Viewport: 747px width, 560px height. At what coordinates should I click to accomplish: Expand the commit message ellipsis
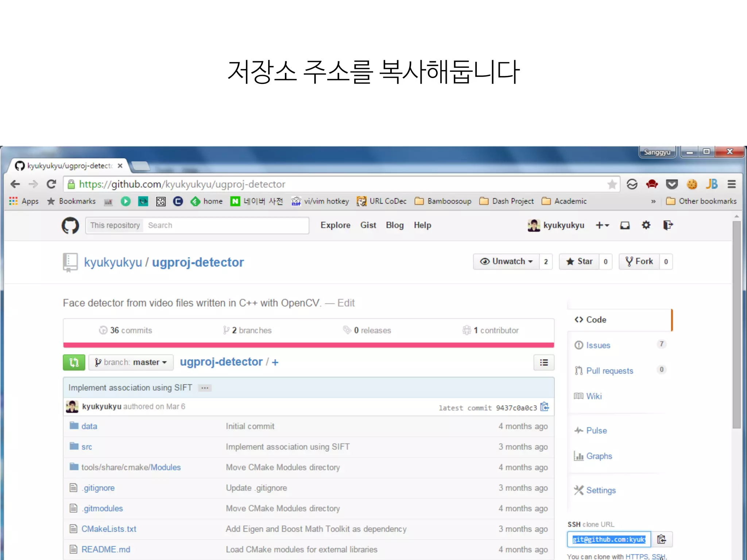[205, 388]
